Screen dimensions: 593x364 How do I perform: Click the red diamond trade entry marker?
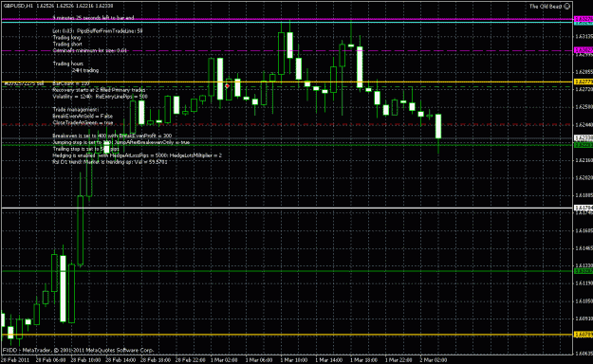[x=228, y=86]
